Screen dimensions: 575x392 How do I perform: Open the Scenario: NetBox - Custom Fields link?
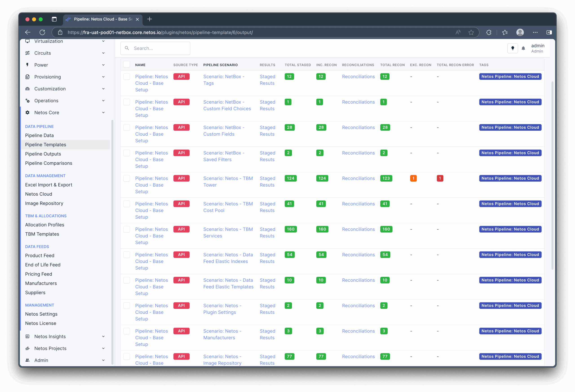click(224, 131)
